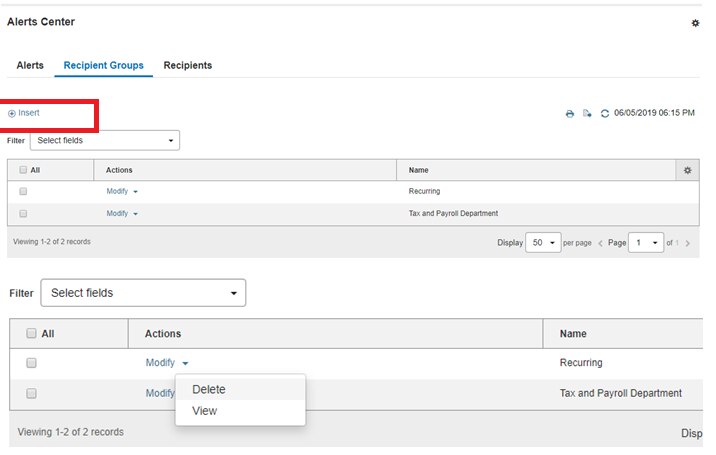Viewport: 716px width, 455px height.
Task: Switch to the Recipients tab
Action: [x=187, y=65]
